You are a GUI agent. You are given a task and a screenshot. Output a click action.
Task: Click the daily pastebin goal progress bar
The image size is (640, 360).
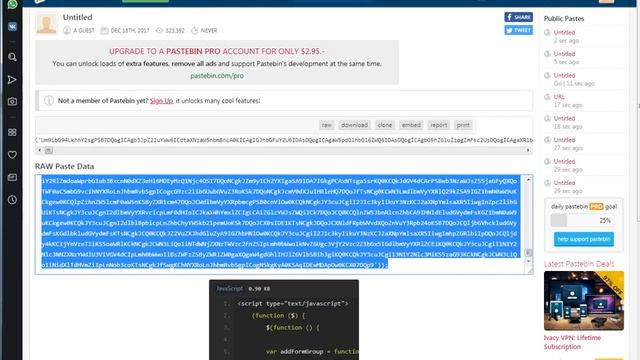583,220
